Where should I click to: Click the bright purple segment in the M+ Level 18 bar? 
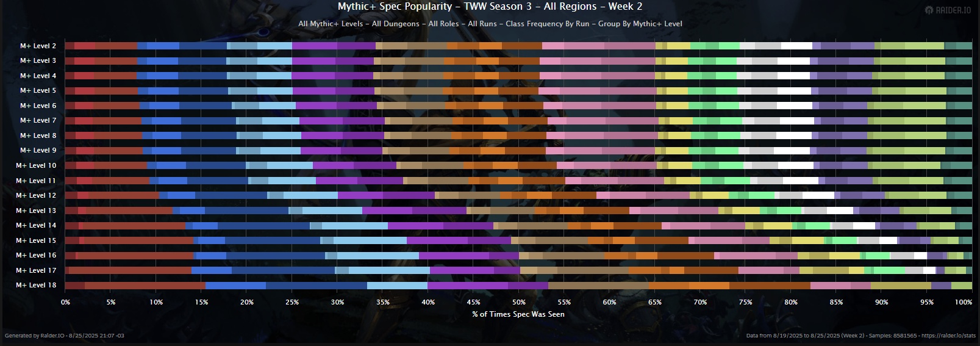(468, 285)
